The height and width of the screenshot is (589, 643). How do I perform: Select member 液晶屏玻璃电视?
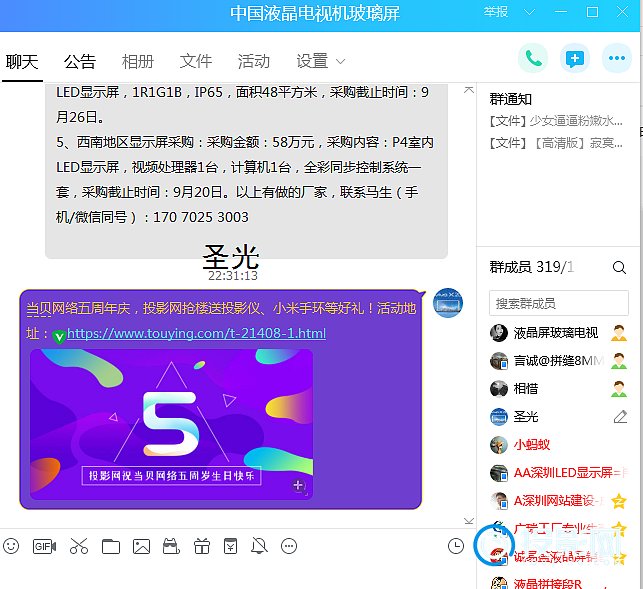point(559,333)
